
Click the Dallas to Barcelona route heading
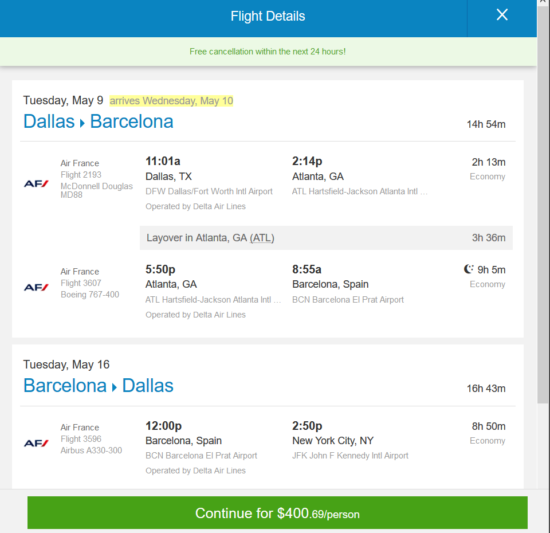point(98,122)
